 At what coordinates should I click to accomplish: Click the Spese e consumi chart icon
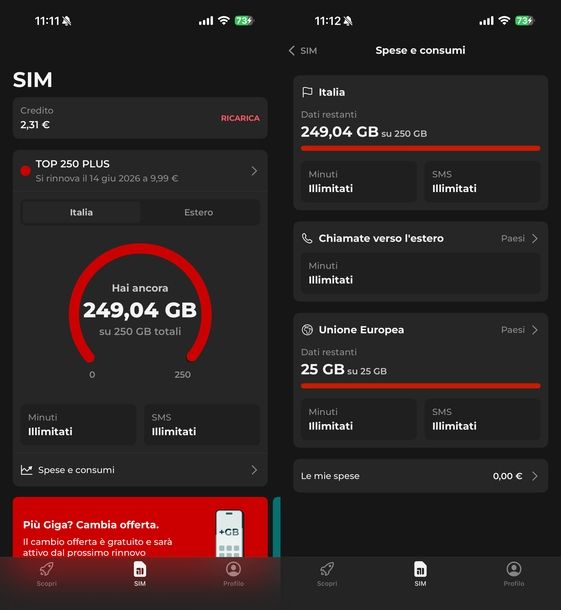[x=26, y=470]
